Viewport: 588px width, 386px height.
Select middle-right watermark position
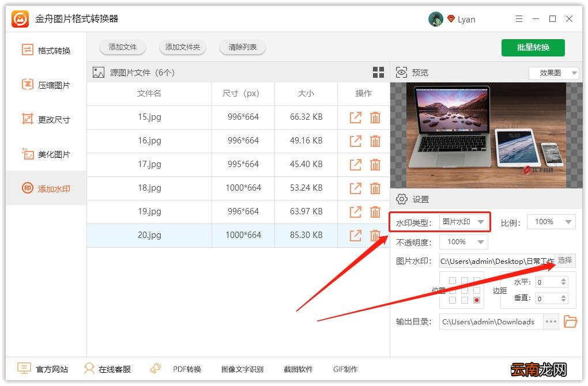click(477, 290)
